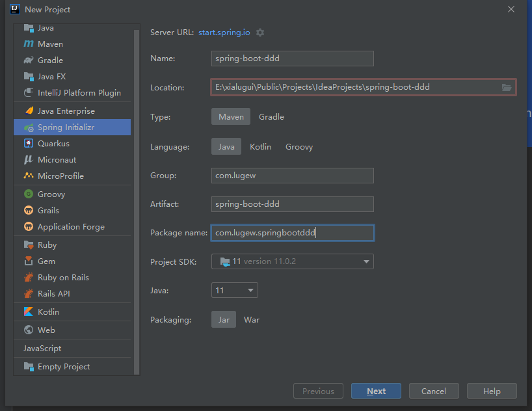This screenshot has width=532, height=411.
Task: Select the Java Enterprise icon
Action: pyautogui.click(x=29, y=111)
